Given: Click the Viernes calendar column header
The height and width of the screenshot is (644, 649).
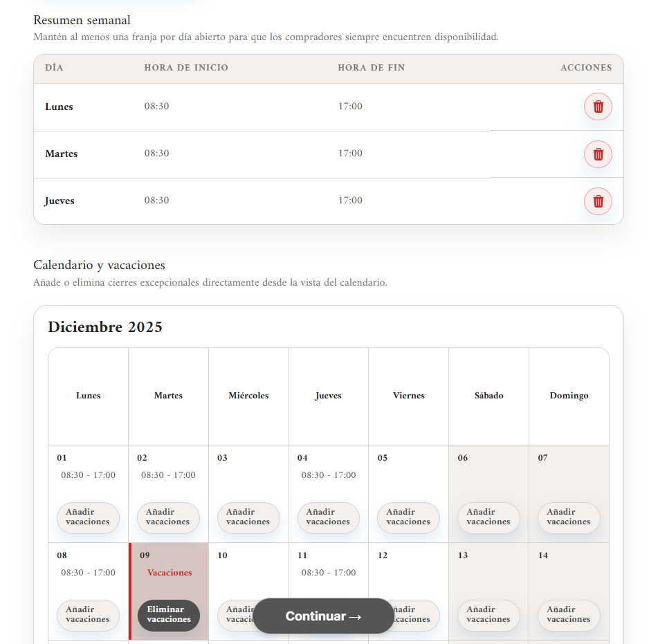Looking at the screenshot, I should [x=409, y=396].
